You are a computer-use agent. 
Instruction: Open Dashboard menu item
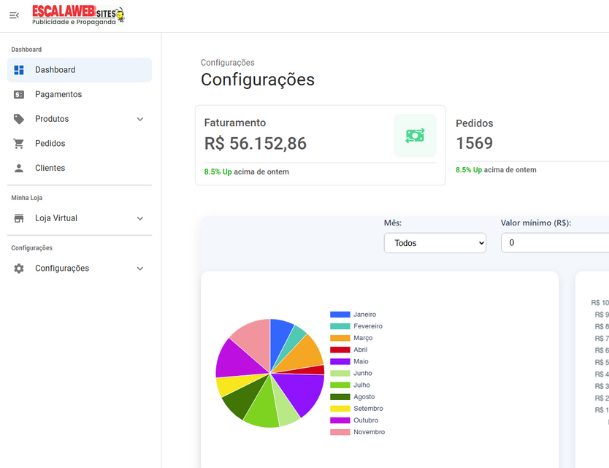(79, 70)
